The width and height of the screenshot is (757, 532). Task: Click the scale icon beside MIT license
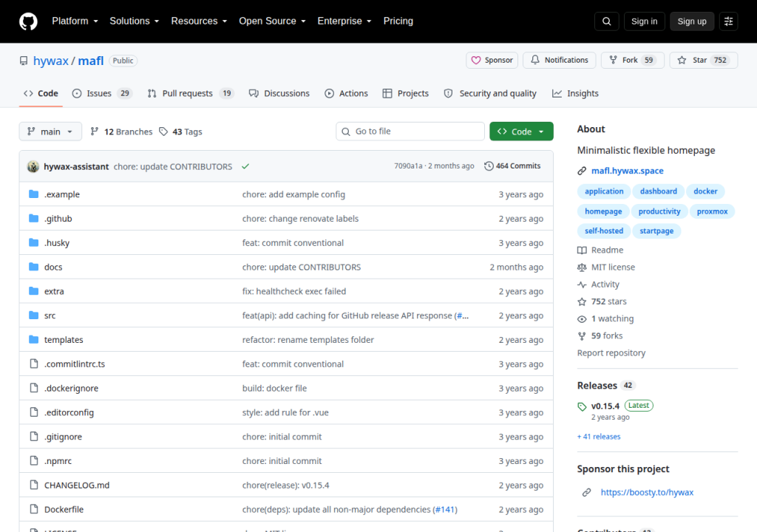tap(582, 267)
